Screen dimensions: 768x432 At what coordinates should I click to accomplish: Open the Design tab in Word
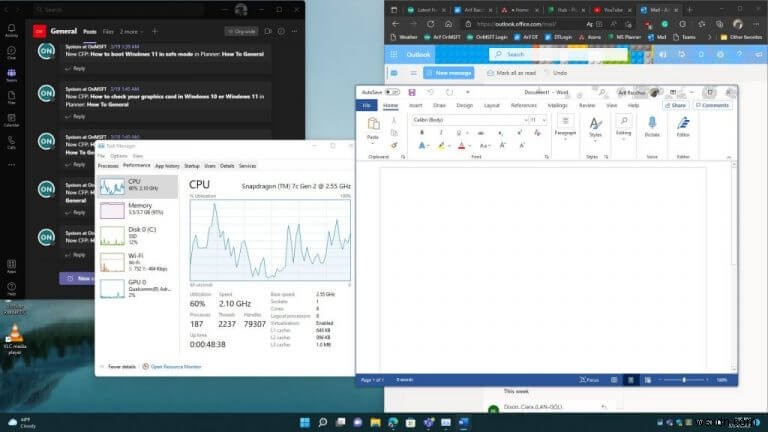click(x=464, y=105)
